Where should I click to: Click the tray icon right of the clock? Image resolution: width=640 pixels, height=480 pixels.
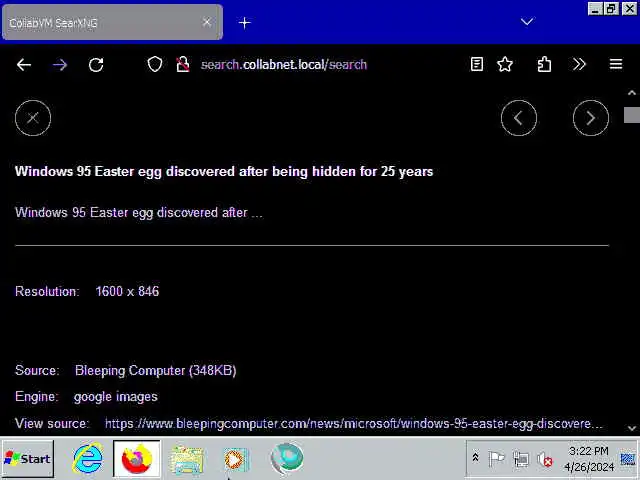tap(628, 459)
